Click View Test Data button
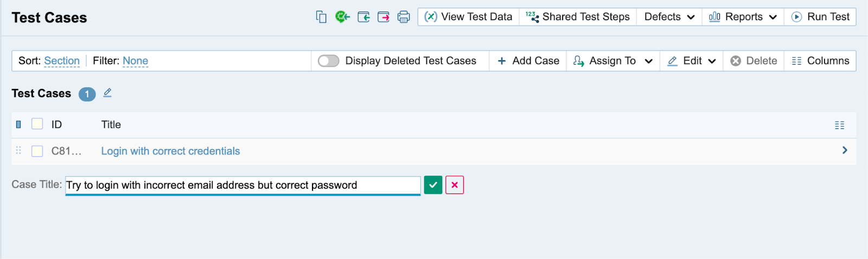868x259 pixels. click(468, 17)
